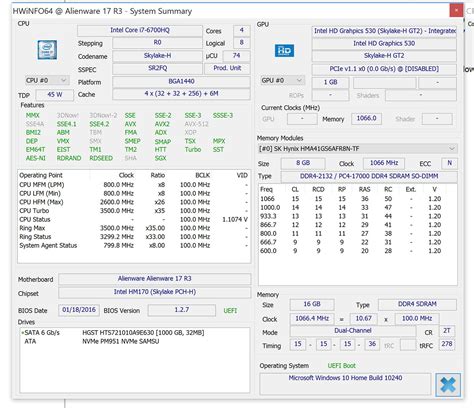Viewport: 474px width, 408px height.
Task: Click the Intel Core i7-6700HQ name field
Action: (x=140, y=30)
